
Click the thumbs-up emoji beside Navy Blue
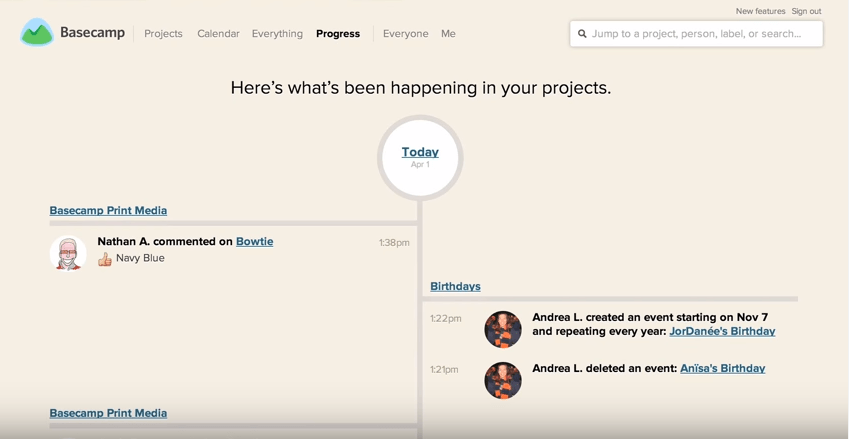[x=105, y=259]
